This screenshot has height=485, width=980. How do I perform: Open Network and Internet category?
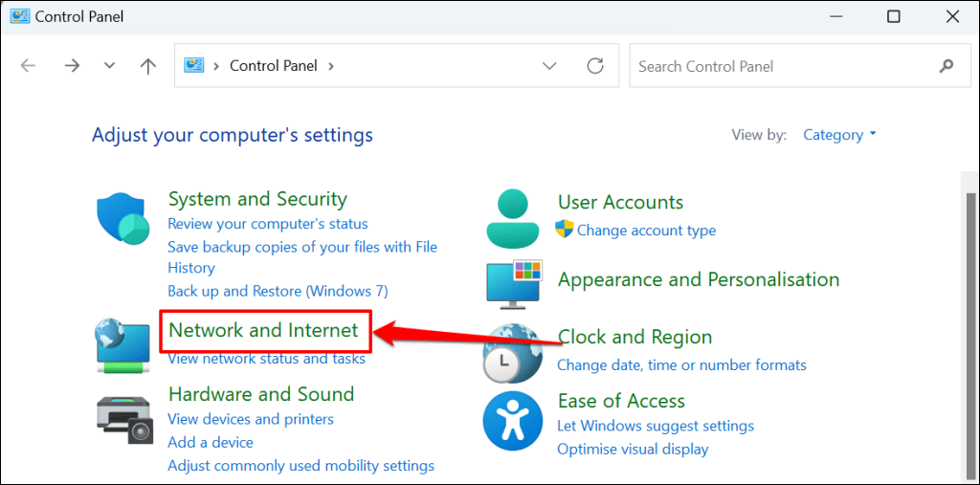click(x=264, y=330)
